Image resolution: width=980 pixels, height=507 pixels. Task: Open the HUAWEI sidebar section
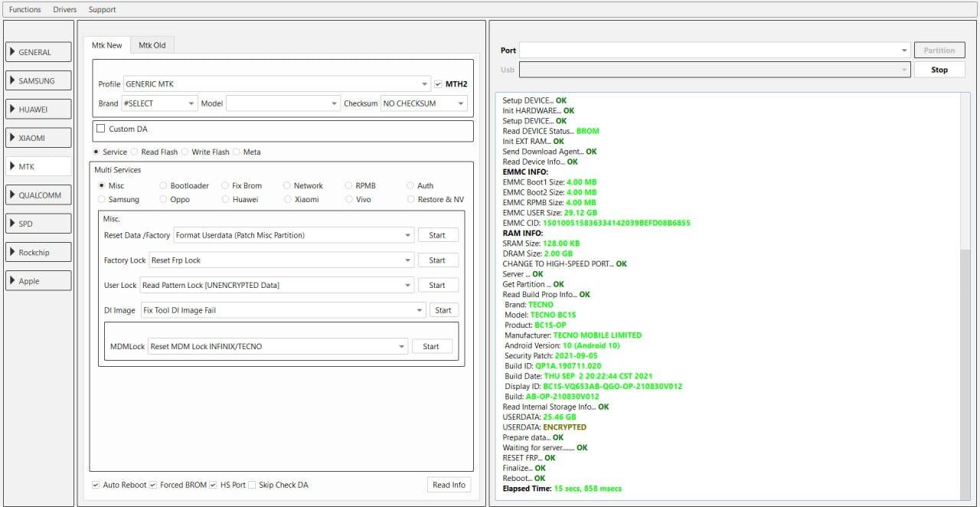coord(38,110)
